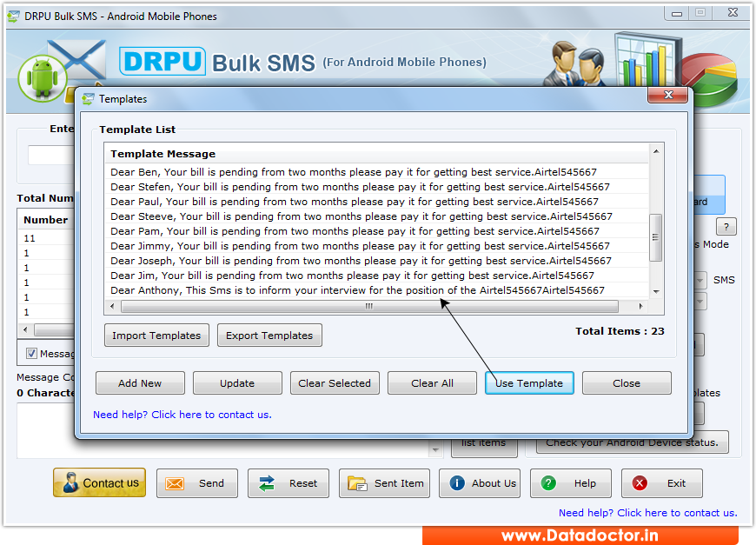Close the DRPU Bulk SMS main window
Screen dimensions: 756x545
coord(733,13)
